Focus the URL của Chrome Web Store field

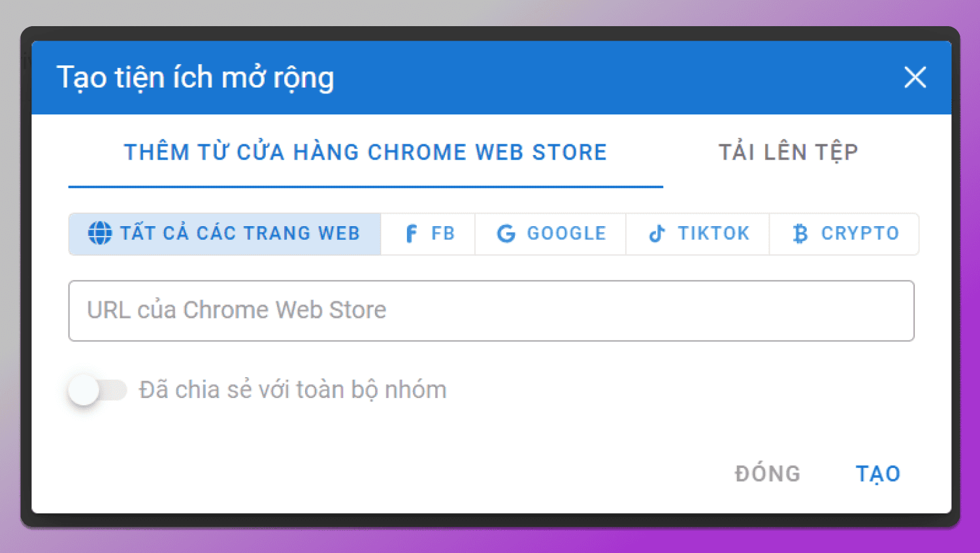click(491, 310)
